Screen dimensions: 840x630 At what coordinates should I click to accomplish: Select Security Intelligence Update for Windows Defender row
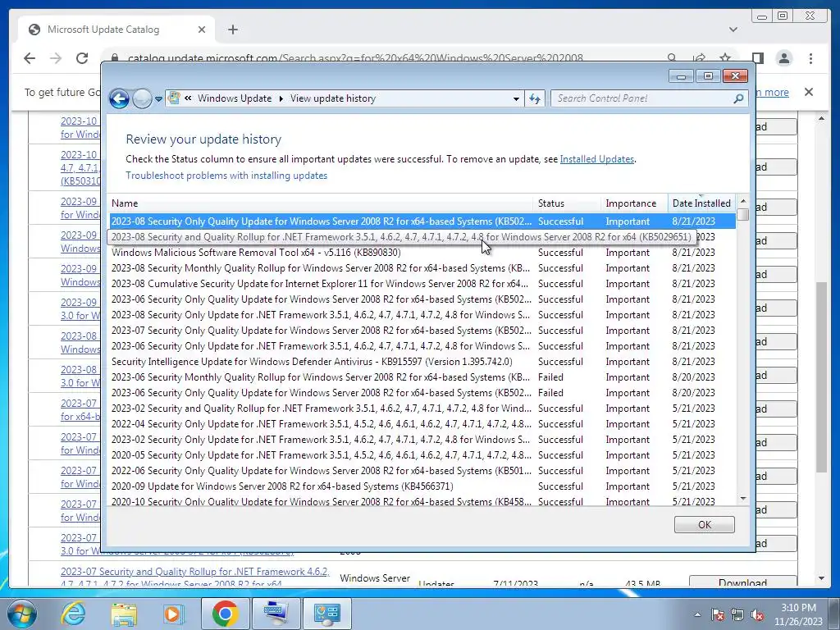(422, 362)
